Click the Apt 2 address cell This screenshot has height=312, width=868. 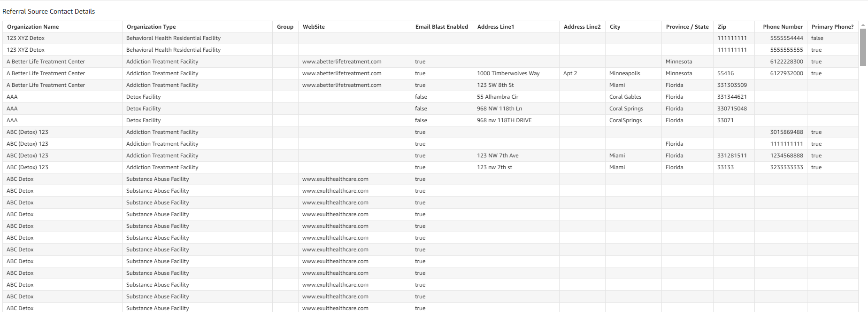click(x=570, y=73)
